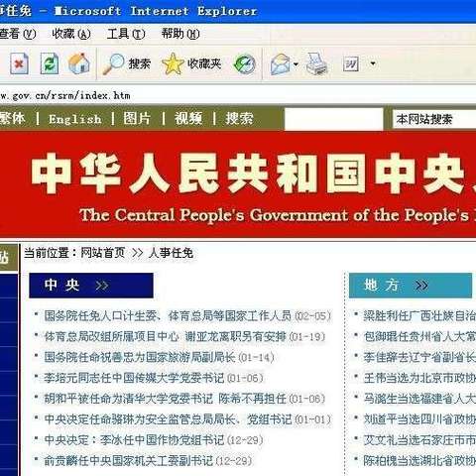Viewport: 476px width, 476px height.
Task: Open the 中央 section header
Action: click(91, 286)
